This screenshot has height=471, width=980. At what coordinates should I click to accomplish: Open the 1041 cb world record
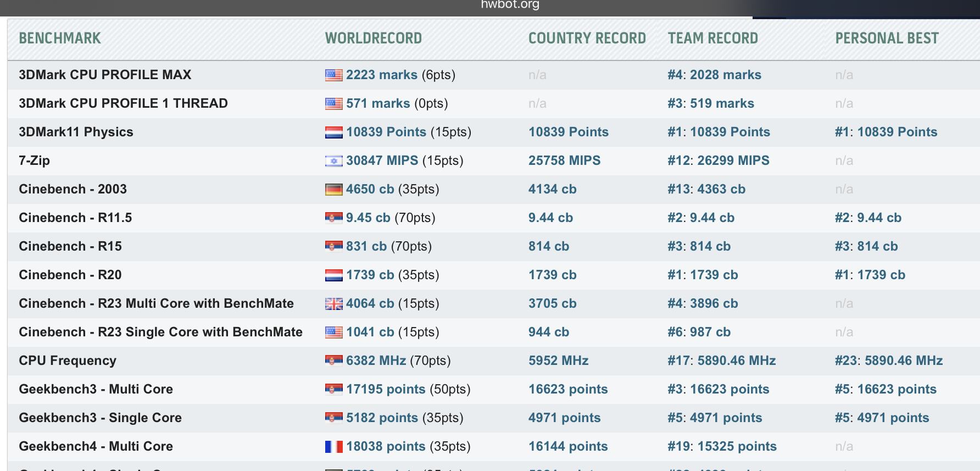click(x=370, y=332)
